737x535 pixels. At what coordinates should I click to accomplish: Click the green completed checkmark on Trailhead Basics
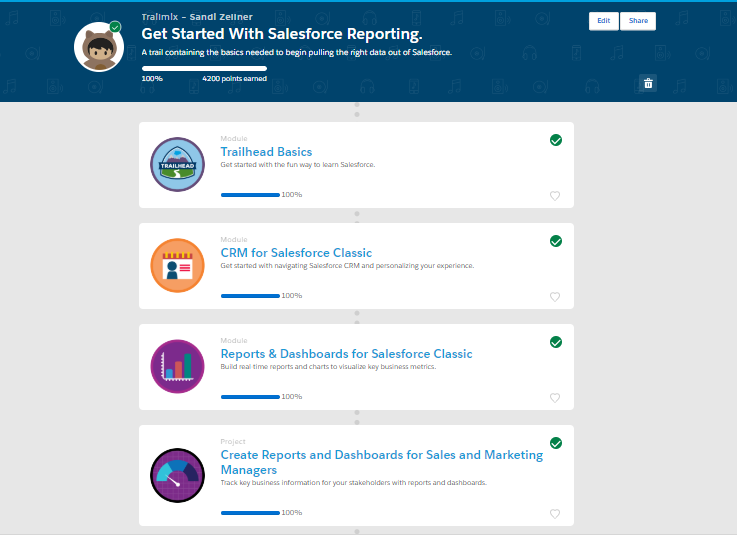coord(556,140)
